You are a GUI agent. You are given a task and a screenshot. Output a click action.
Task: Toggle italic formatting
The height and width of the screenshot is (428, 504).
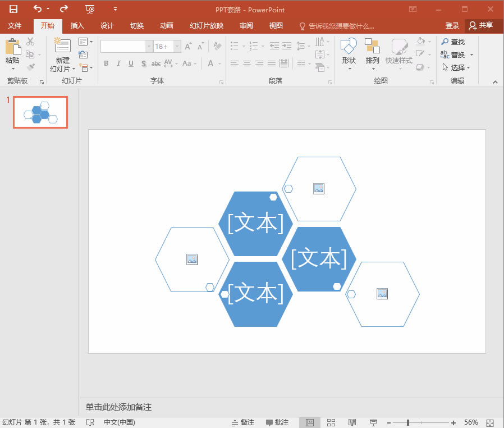pos(118,63)
